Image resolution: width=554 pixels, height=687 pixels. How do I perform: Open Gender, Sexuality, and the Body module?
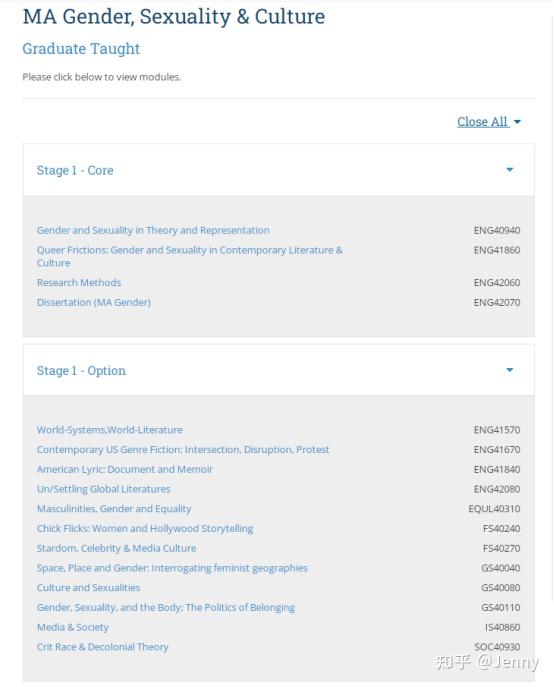click(166, 607)
